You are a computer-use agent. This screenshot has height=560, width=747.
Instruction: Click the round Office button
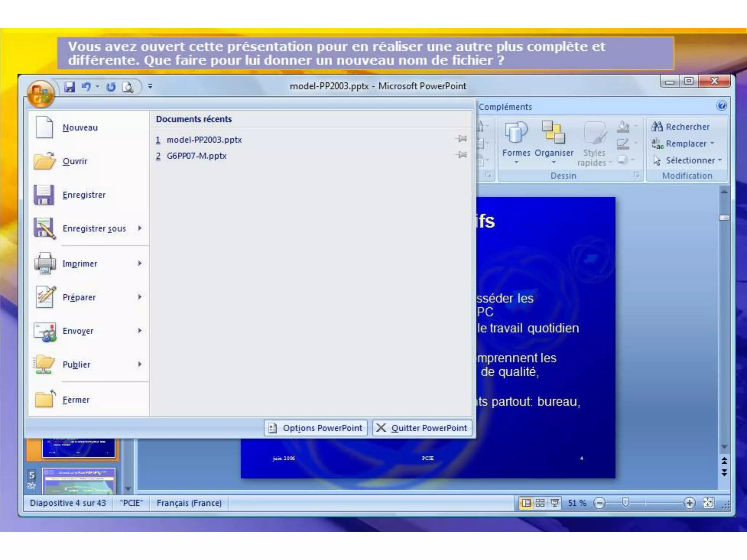tap(41, 94)
